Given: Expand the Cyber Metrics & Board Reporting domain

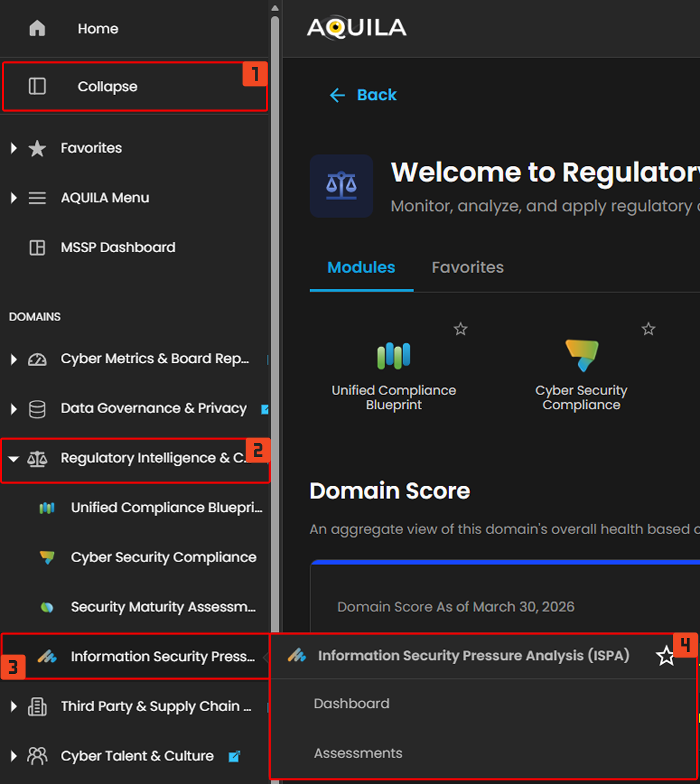Looking at the screenshot, I should click(14, 359).
